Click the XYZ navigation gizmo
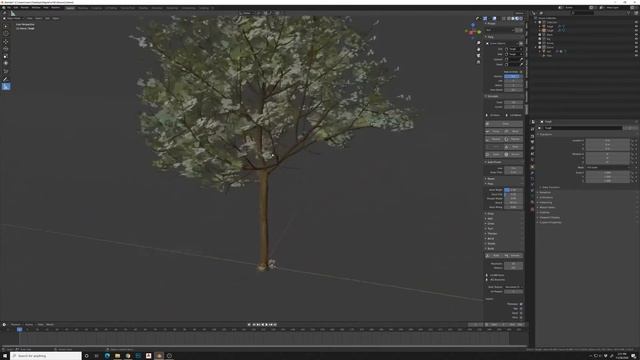Screen dimensions: 640x360 click(x=473, y=31)
